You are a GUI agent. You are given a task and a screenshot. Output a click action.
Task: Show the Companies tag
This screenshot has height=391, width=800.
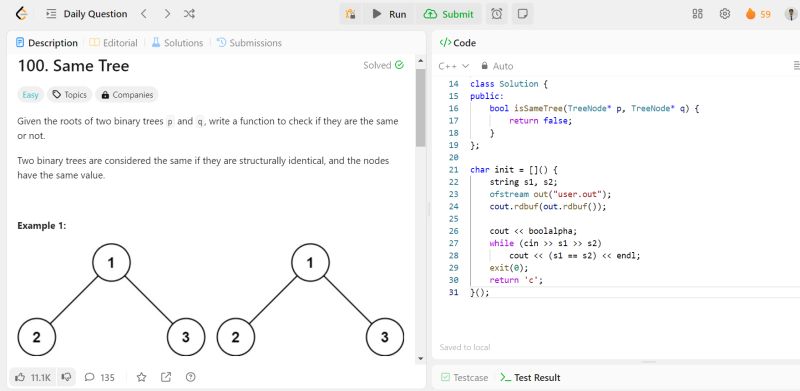point(127,95)
